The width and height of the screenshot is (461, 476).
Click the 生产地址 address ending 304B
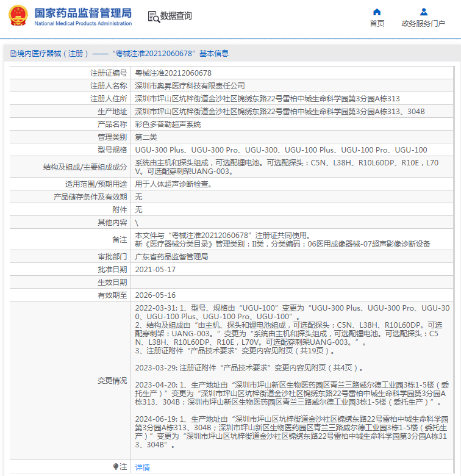click(x=280, y=112)
